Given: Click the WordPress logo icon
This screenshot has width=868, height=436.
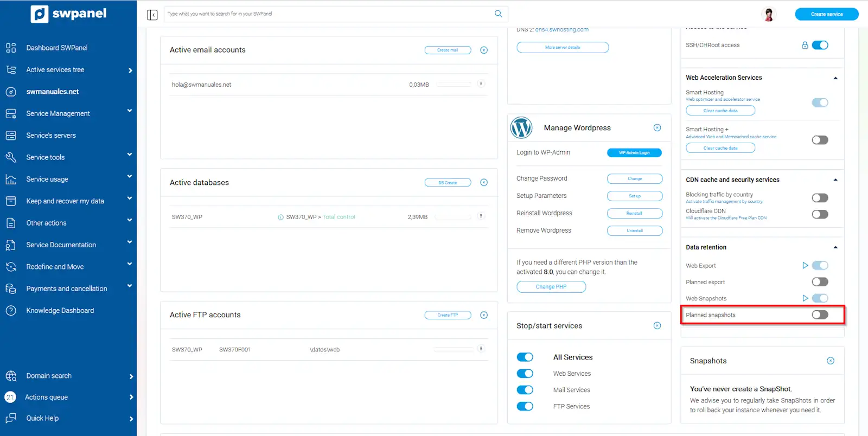Looking at the screenshot, I should (x=521, y=128).
